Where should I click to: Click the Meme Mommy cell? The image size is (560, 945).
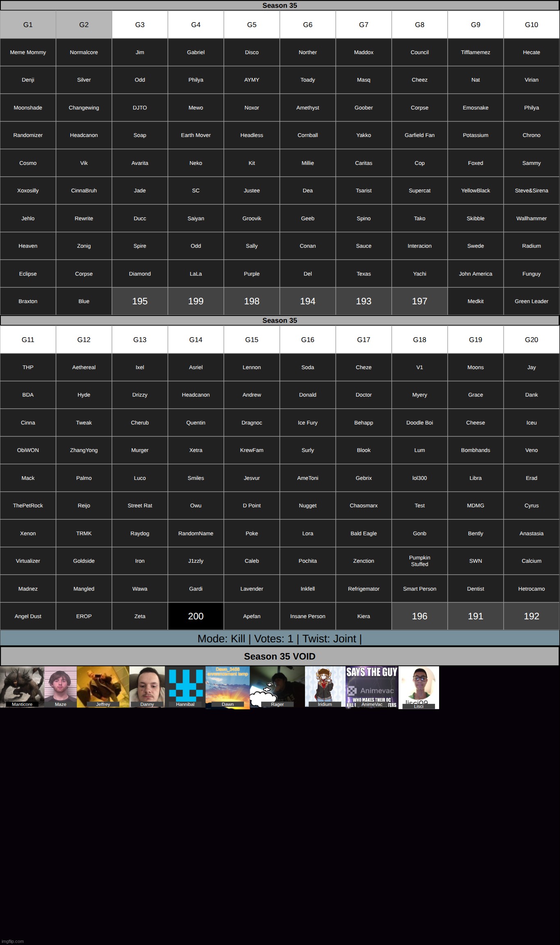pyautogui.click(x=28, y=52)
